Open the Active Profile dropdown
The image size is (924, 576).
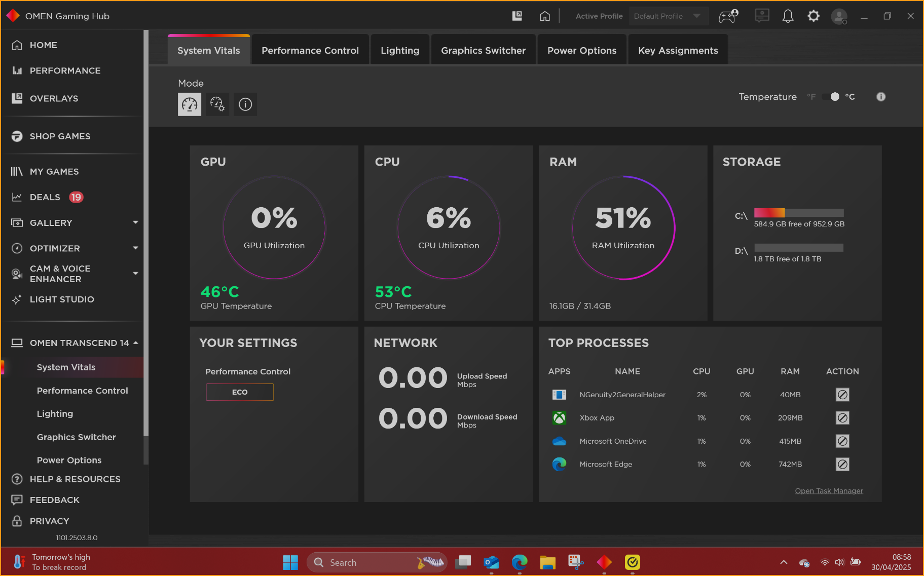tap(668, 16)
